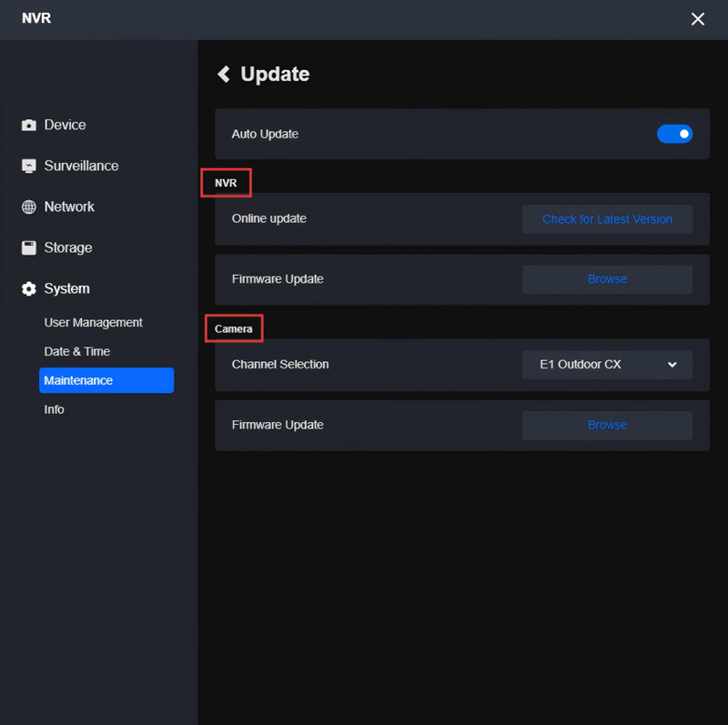Image resolution: width=728 pixels, height=725 pixels.
Task: Open the Info section
Action: (x=55, y=410)
